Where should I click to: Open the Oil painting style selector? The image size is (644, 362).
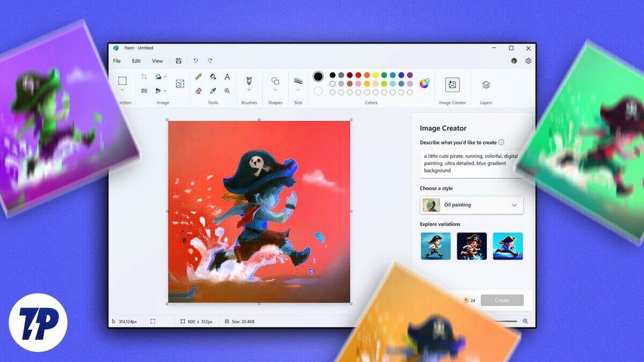pos(471,205)
